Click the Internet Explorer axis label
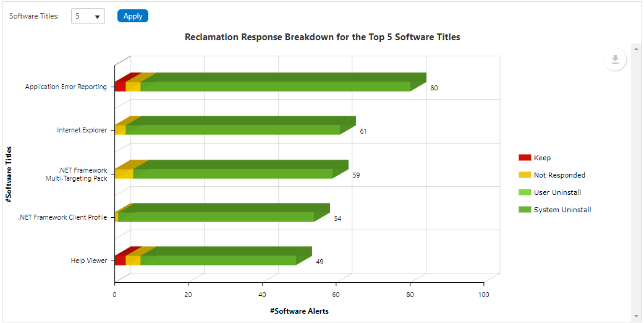Viewport: 644px width, 323px height. pyautogui.click(x=82, y=131)
